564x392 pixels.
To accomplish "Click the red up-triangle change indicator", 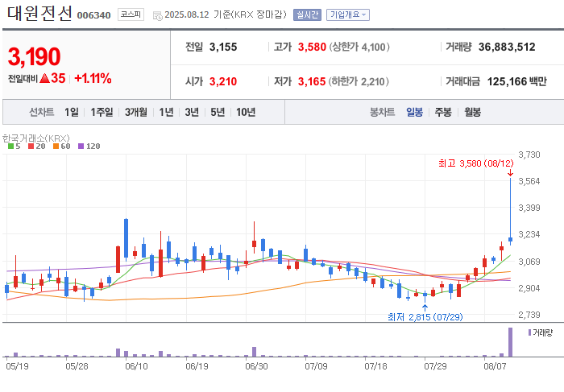I will (x=44, y=78).
